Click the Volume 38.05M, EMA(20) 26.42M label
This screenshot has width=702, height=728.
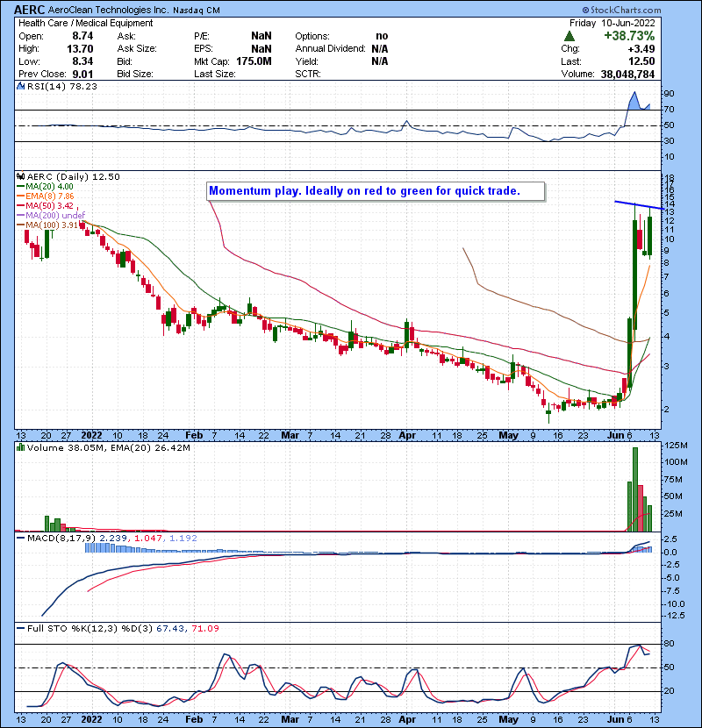coord(108,448)
